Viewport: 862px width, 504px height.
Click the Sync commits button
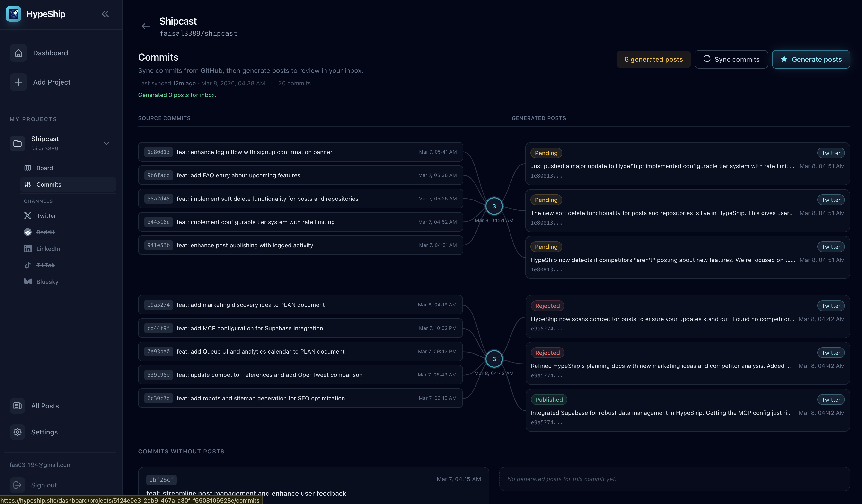point(731,59)
